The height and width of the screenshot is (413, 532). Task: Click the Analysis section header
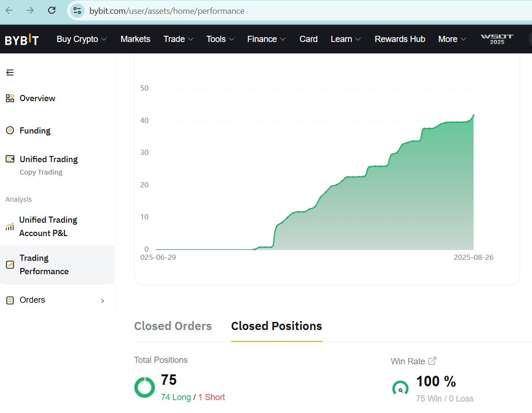[x=18, y=199]
